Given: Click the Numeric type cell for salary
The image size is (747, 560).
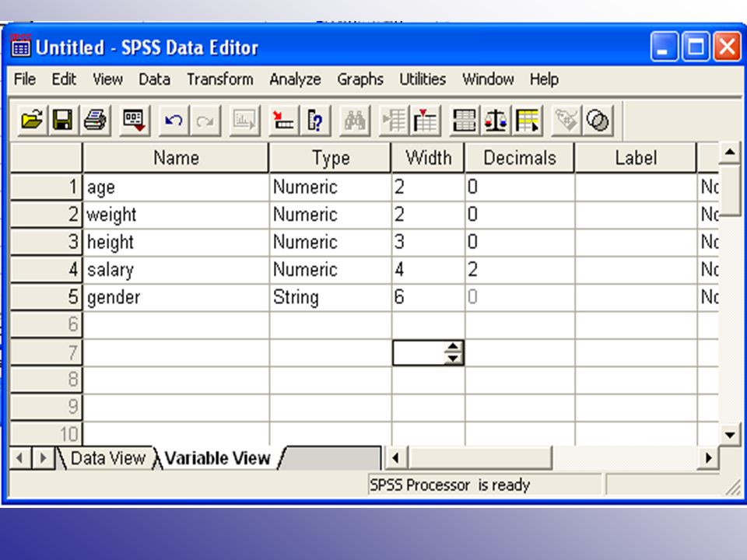Looking at the screenshot, I should (x=330, y=270).
